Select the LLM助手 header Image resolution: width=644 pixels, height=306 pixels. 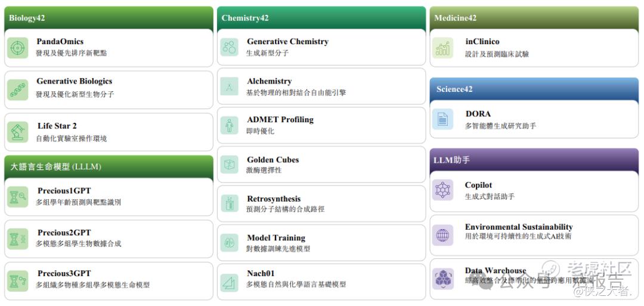[534, 160]
